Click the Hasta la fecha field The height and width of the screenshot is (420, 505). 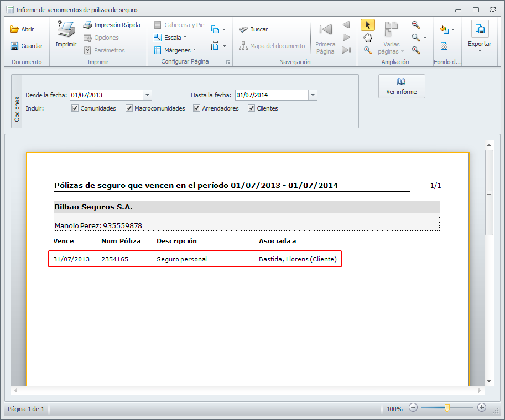pyautogui.click(x=272, y=95)
